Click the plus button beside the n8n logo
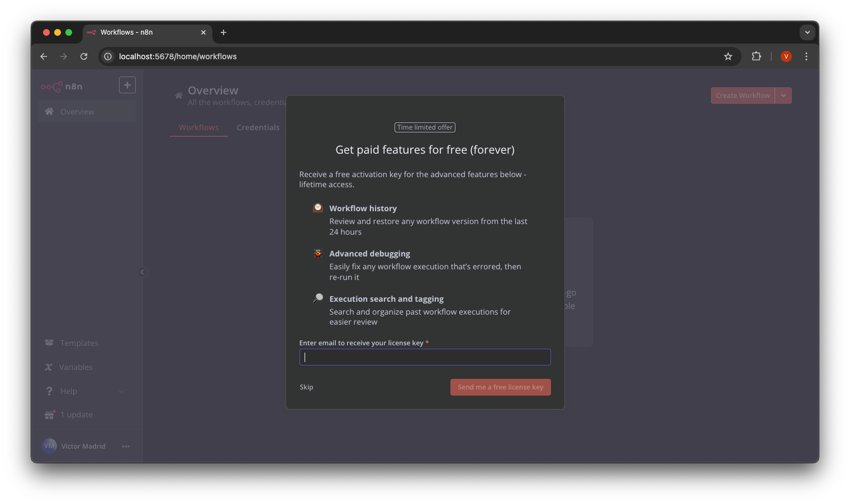The height and width of the screenshot is (504, 850). click(127, 85)
